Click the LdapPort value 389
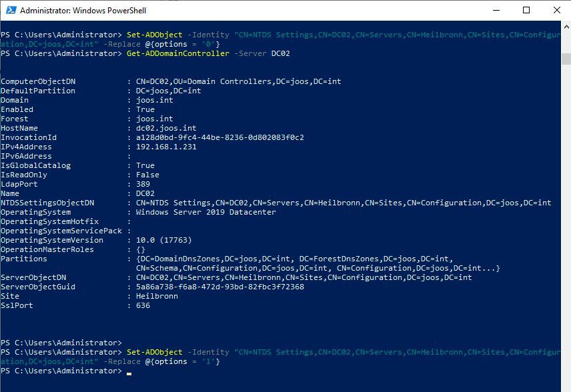 (140, 184)
